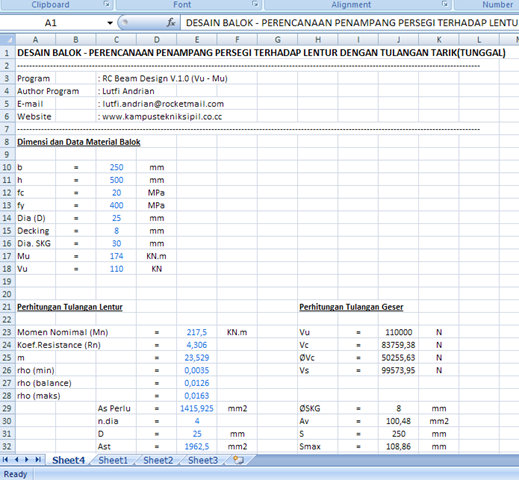This screenshot has width=519, height=480.
Task: Switch to the Sheet1 tab
Action: pyautogui.click(x=113, y=460)
